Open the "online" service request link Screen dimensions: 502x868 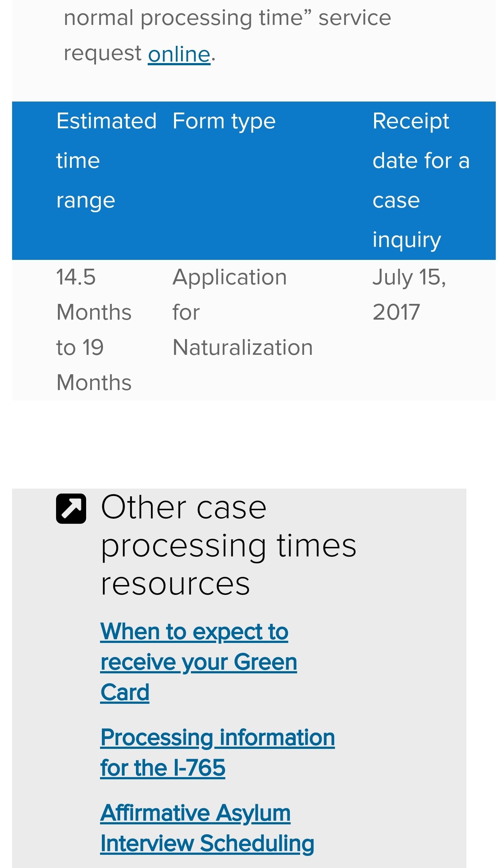pyautogui.click(x=179, y=54)
